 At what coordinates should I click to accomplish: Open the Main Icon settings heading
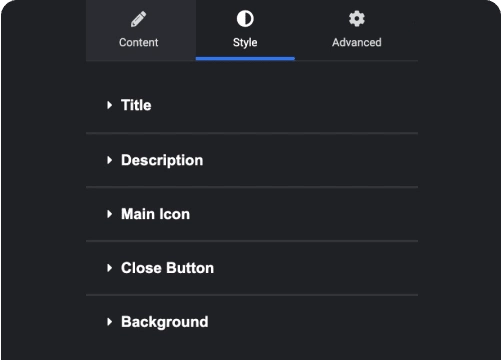point(155,214)
